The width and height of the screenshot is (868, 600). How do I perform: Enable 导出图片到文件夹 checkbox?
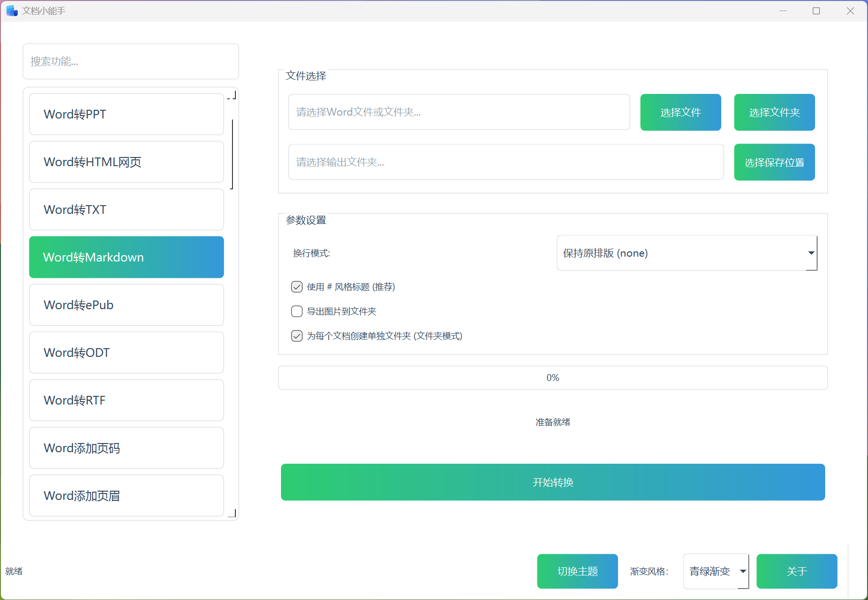point(297,312)
